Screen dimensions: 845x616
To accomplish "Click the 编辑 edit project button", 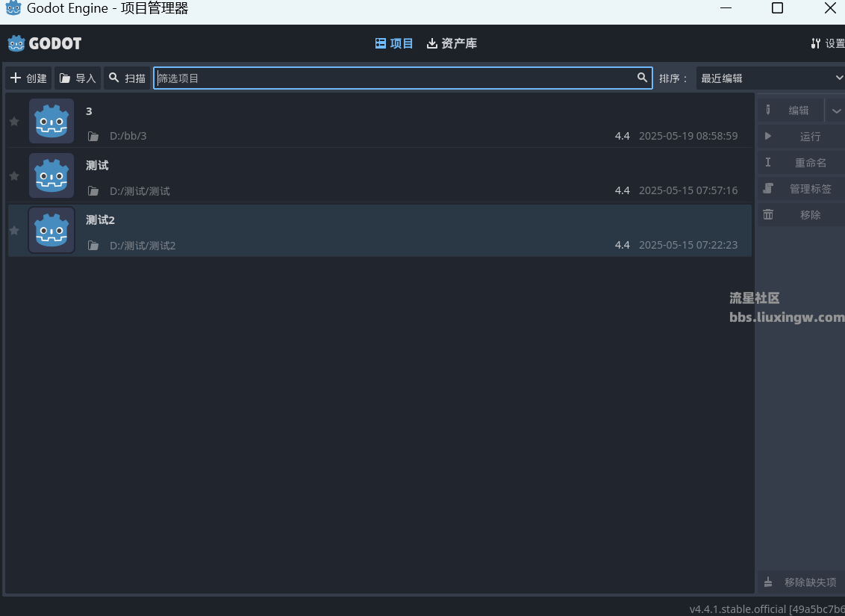I will [791, 111].
